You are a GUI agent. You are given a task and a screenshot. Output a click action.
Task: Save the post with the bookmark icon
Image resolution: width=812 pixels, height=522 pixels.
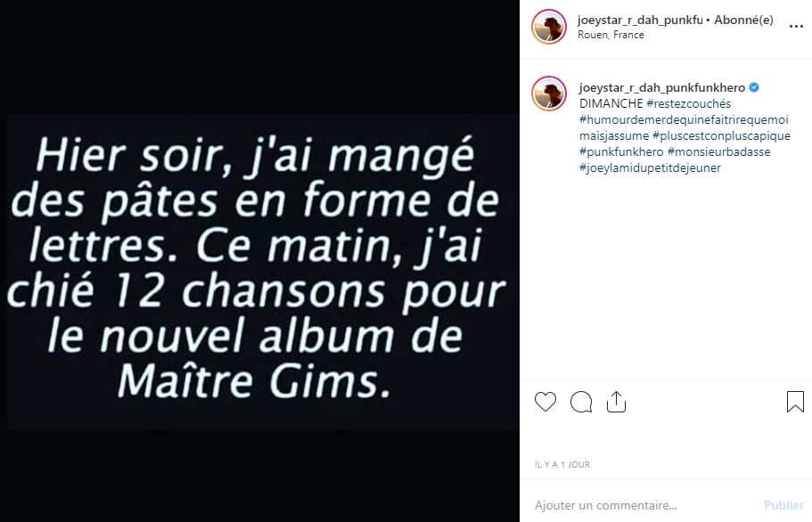click(795, 402)
